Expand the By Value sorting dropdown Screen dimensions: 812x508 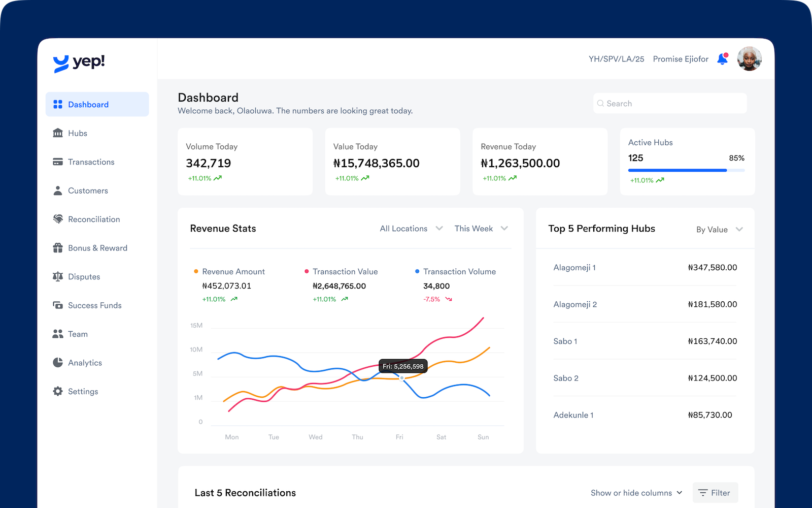719,230
